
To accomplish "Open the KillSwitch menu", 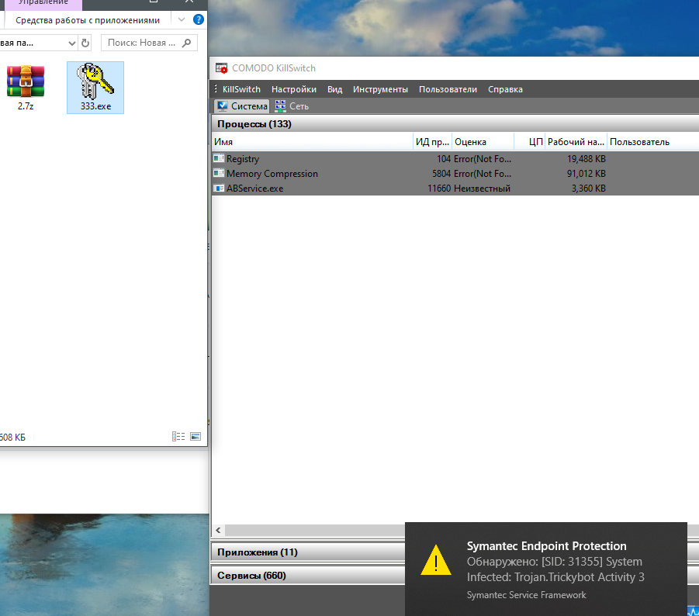I will [241, 89].
